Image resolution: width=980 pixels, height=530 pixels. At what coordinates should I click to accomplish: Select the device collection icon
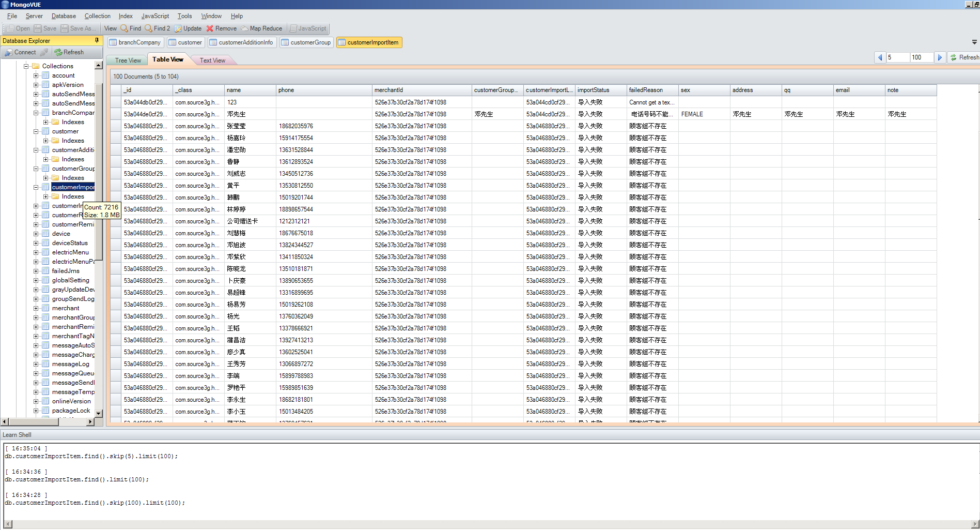point(45,234)
